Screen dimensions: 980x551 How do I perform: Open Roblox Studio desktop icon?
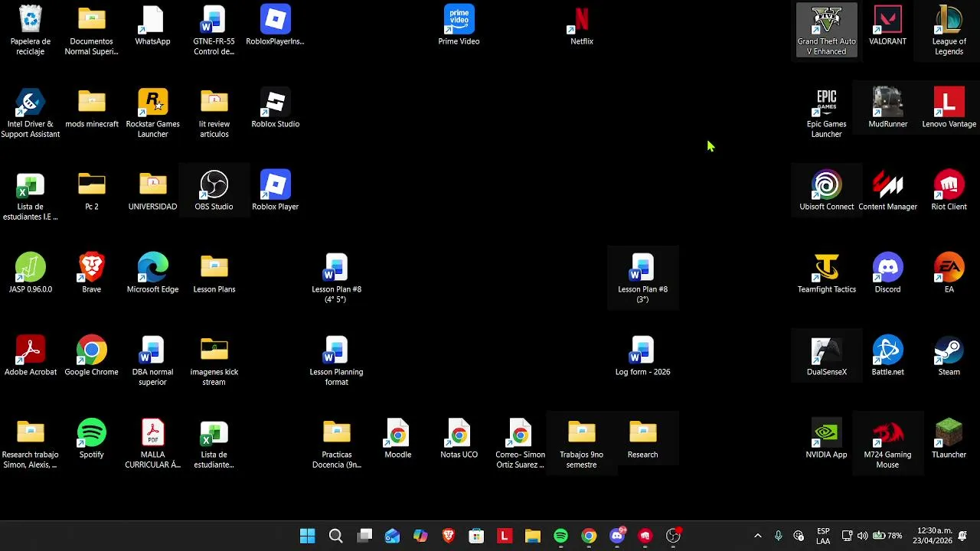click(x=276, y=109)
